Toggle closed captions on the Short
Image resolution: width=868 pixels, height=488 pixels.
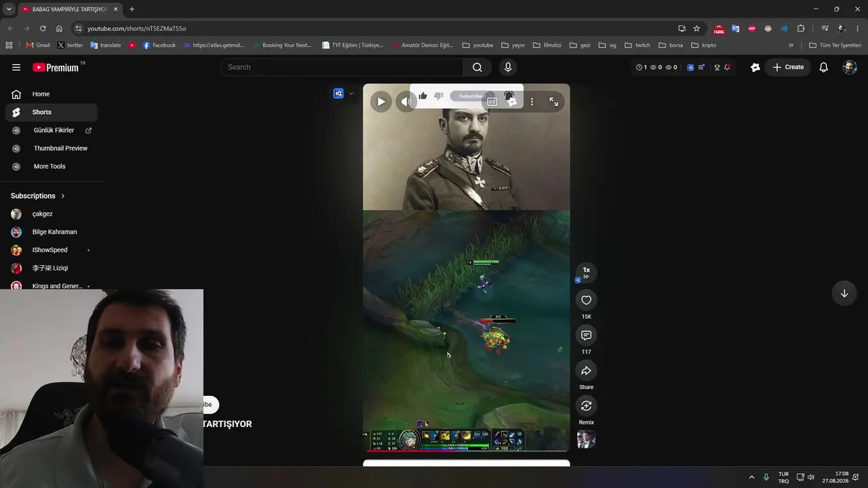coord(492,102)
